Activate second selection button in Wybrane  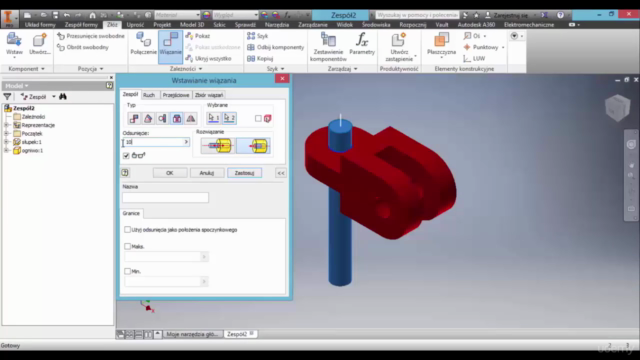click(229, 118)
